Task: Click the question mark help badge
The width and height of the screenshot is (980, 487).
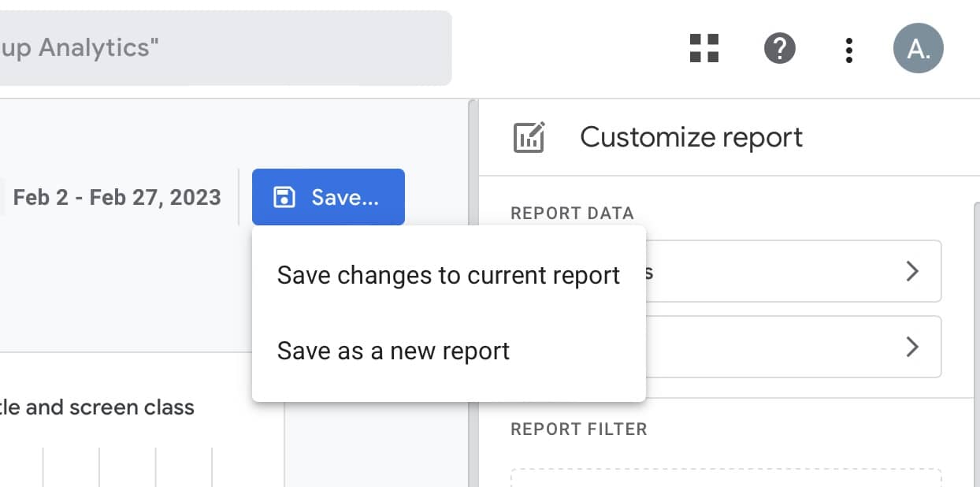Action: (780, 49)
